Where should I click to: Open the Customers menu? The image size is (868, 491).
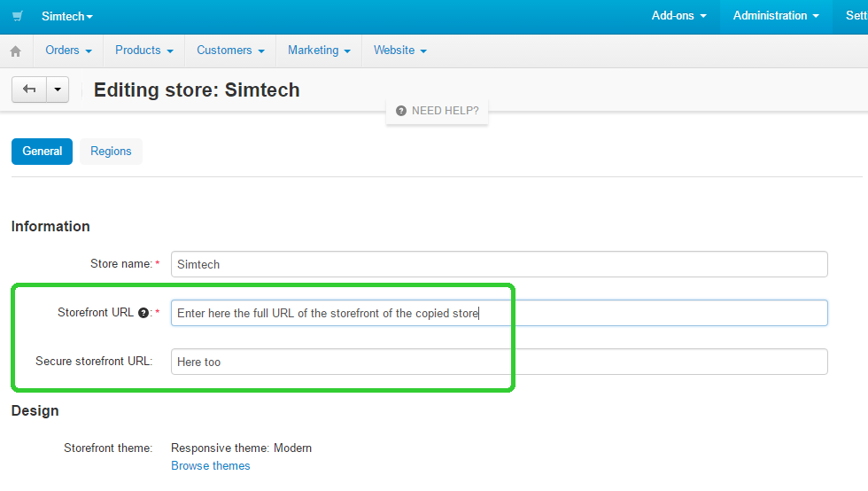pyautogui.click(x=230, y=51)
